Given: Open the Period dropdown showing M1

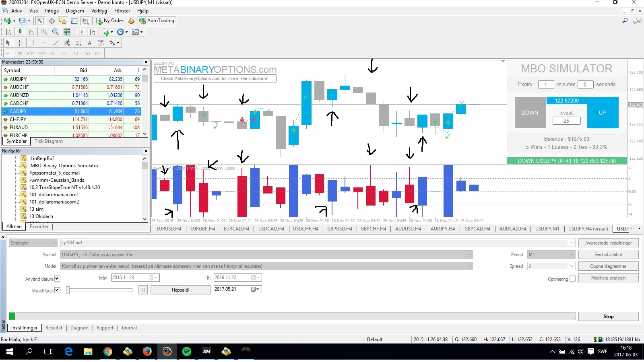Looking at the screenshot, I should pyautogui.click(x=551, y=255).
